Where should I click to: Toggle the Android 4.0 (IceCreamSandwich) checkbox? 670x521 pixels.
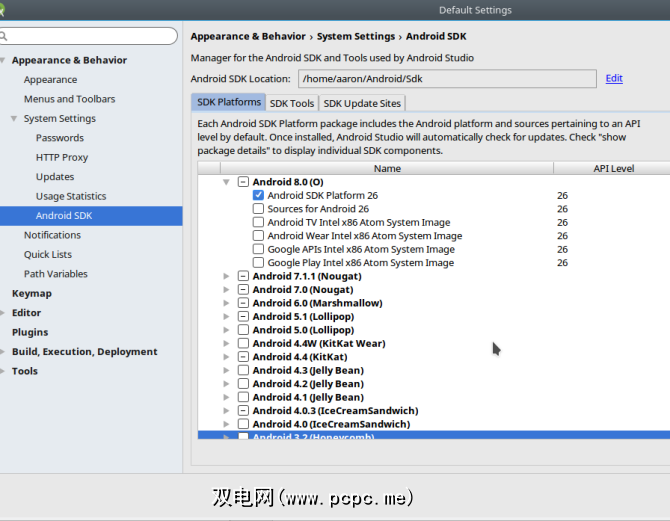[x=243, y=424]
